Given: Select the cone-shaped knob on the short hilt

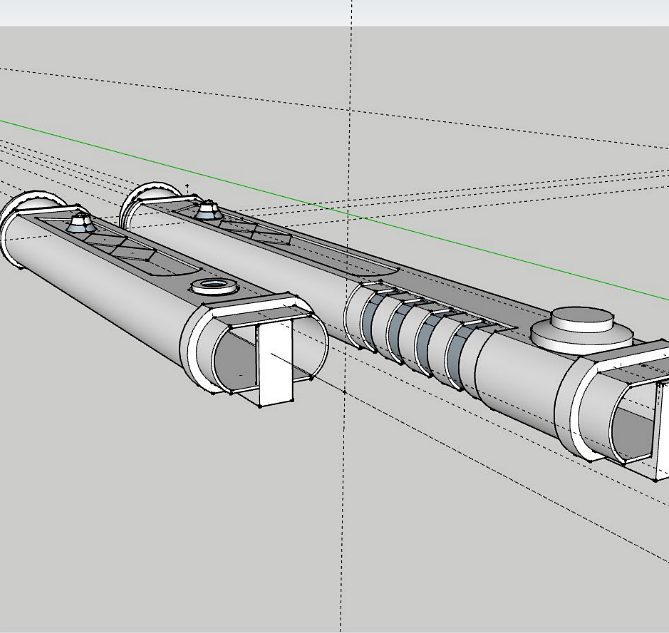Looking at the screenshot, I should 79,220.
